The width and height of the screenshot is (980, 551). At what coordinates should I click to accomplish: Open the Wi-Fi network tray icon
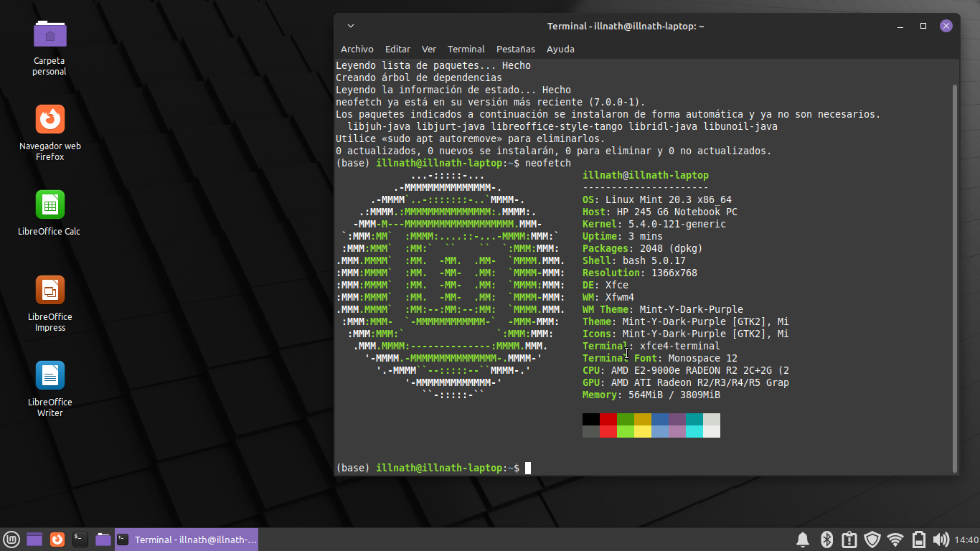(x=895, y=540)
